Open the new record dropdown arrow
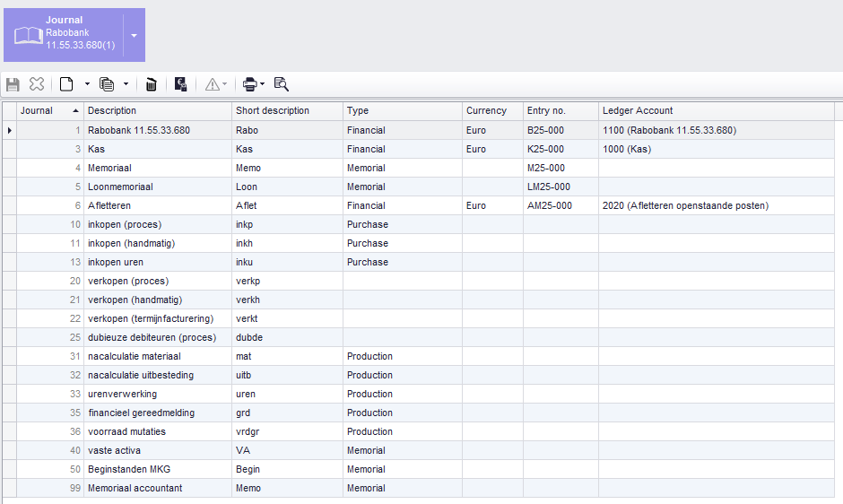This screenshot has width=843, height=504. (87, 84)
